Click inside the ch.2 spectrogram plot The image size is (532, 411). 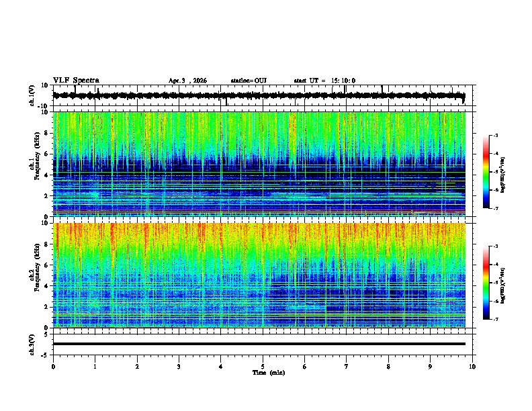coord(259,275)
